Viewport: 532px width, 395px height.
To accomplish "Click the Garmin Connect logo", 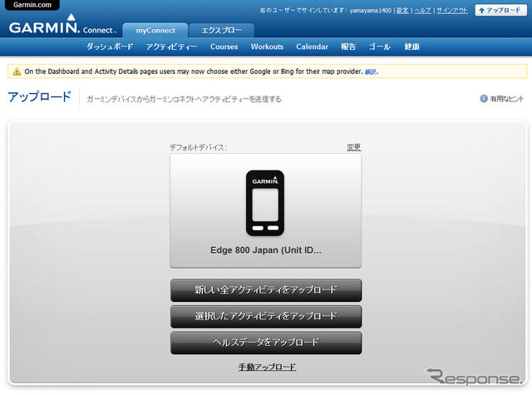I will point(62,25).
